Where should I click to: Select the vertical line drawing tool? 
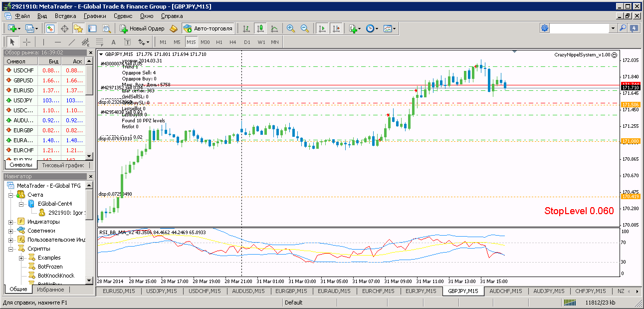point(44,42)
